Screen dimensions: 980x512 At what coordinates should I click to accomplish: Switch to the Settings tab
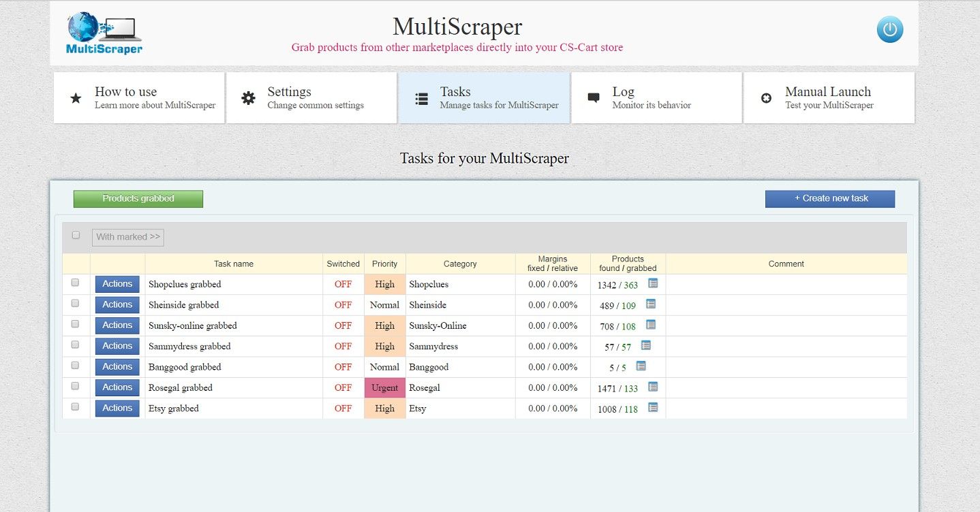(311, 98)
